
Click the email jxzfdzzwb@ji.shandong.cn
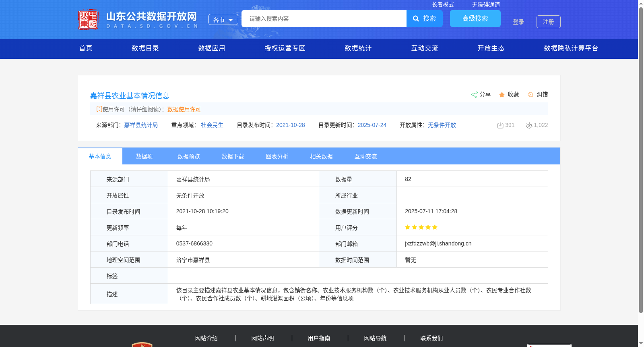438,243
